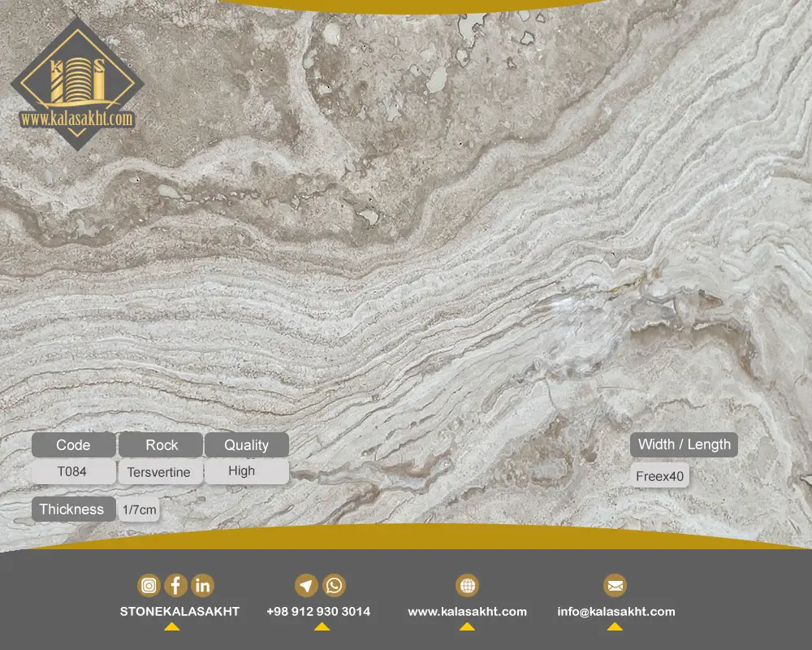Click the STONEKALASAKHT social handle
The height and width of the screenshot is (650, 812).
179,612
